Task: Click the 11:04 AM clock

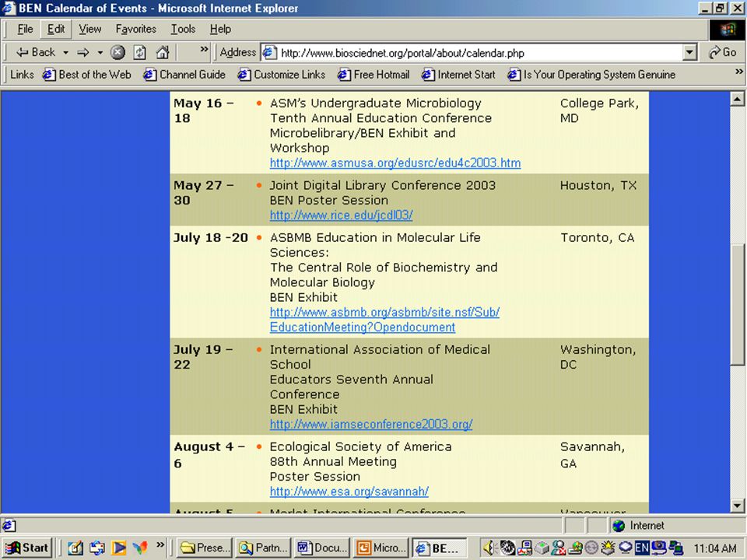Action: [x=715, y=548]
